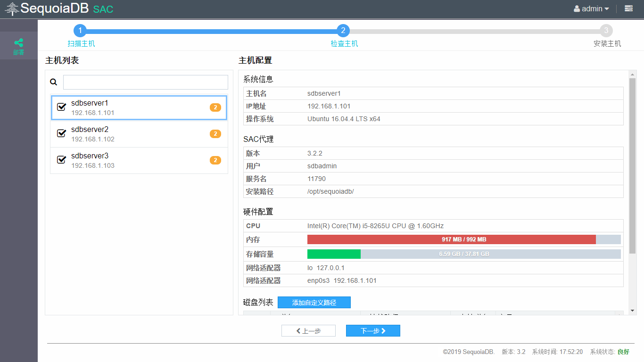Screen dimensions: 644x362
Task: Click step 2 check host circle
Action: pyautogui.click(x=343, y=31)
